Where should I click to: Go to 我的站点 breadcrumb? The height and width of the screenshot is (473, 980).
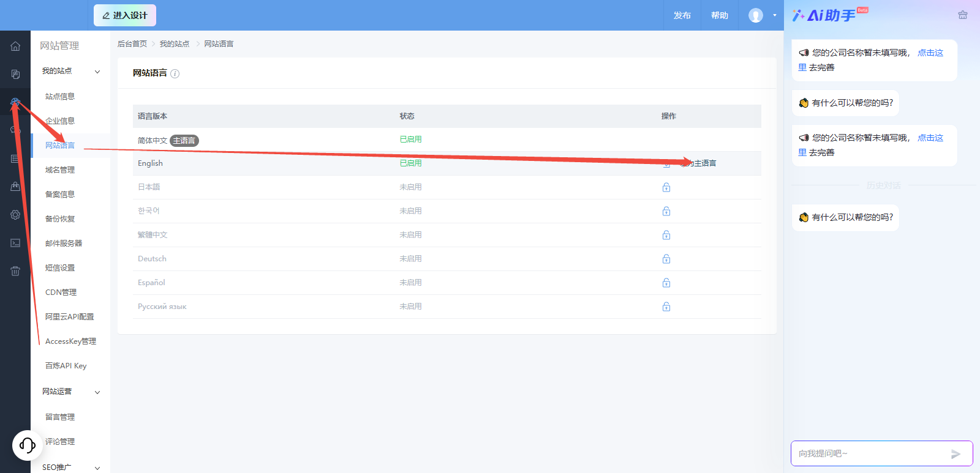tap(175, 44)
